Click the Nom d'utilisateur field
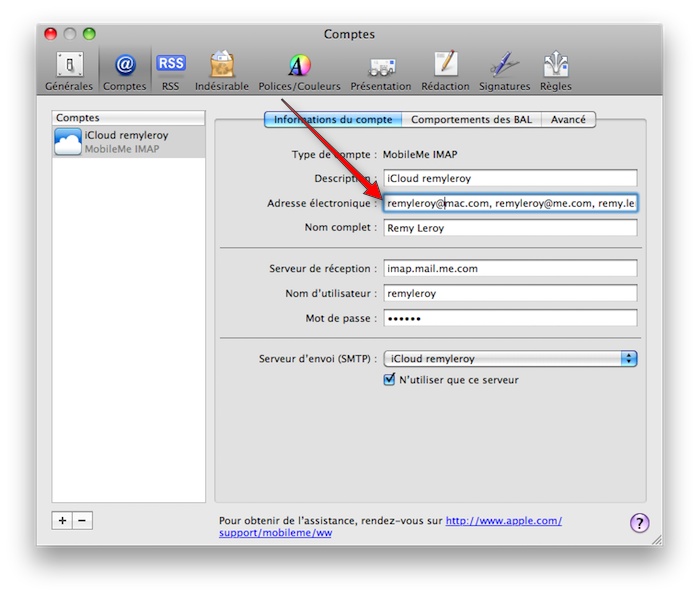 click(x=510, y=293)
